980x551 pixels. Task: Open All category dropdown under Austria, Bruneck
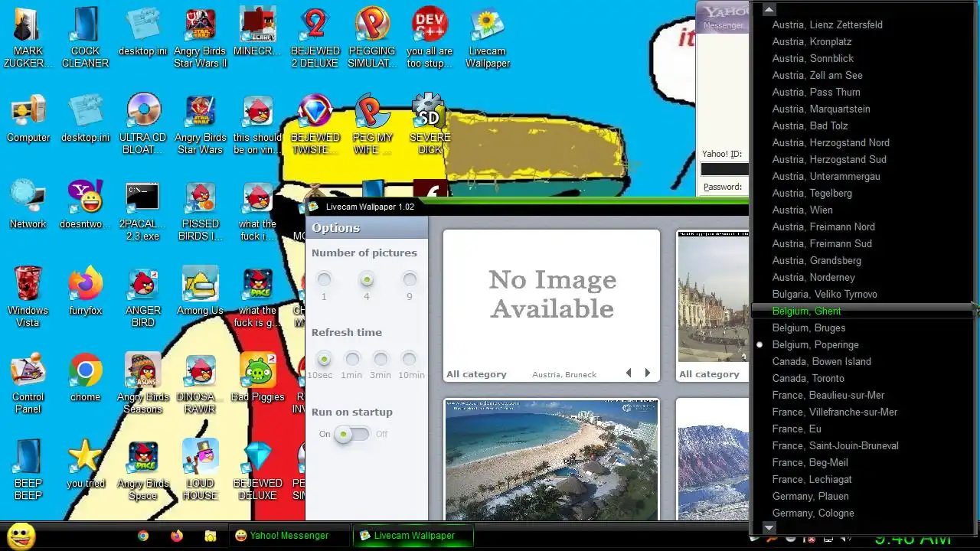tap(476, 374)
